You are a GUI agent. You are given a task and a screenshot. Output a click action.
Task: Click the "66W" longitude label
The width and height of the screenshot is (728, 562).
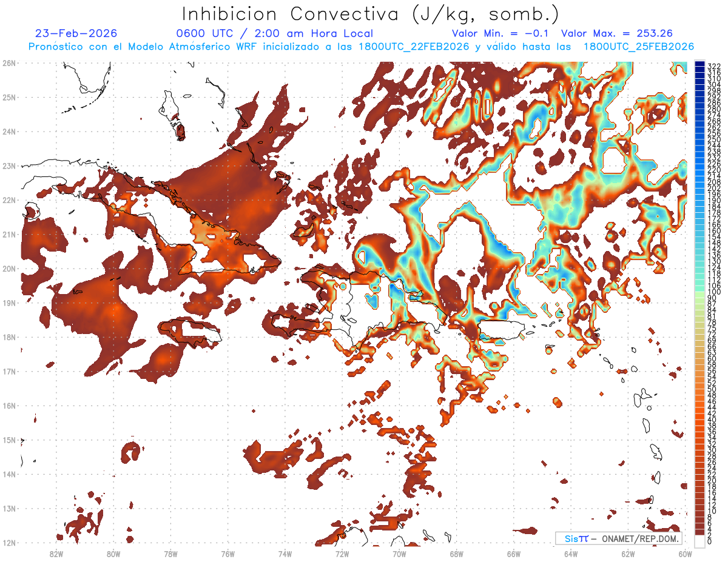[x=514, y=554]
